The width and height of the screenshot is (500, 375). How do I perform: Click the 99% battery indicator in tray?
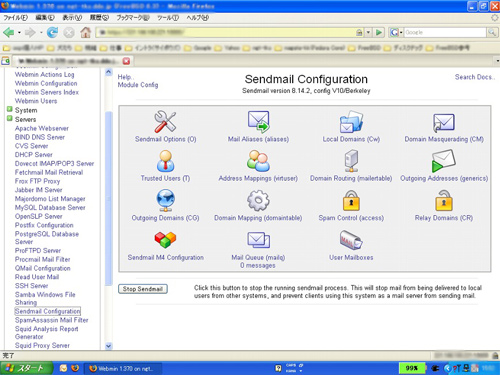click(x=412, y=368)
